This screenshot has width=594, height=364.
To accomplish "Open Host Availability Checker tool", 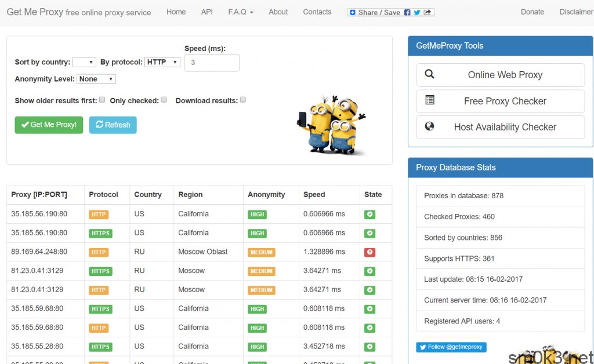I will 501,127.
